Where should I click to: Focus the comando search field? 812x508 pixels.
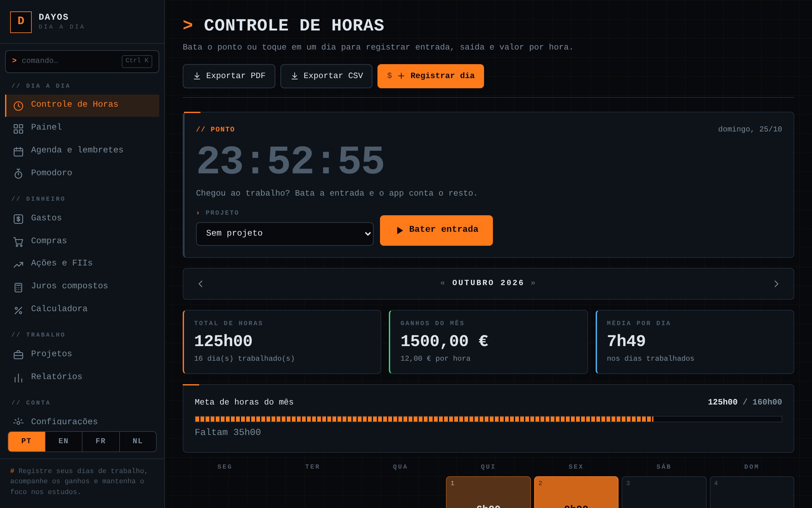[82, 62]
